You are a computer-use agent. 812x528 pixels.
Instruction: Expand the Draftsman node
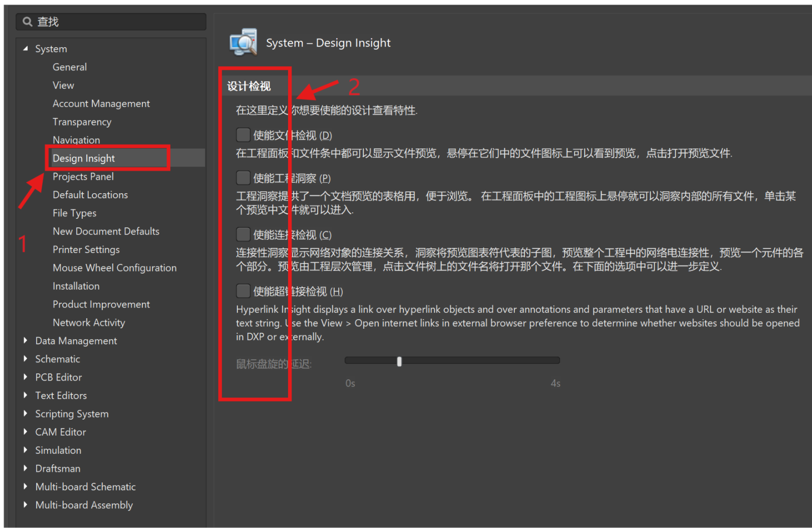coord(26,468)
